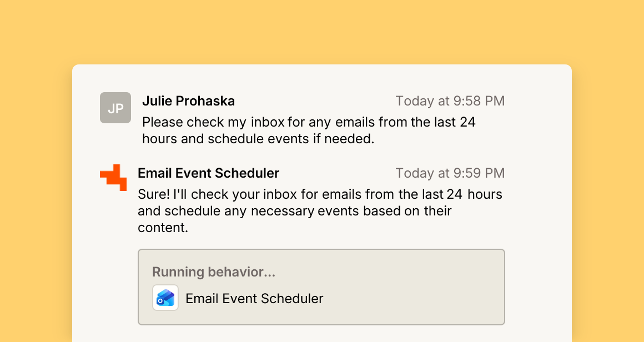The width and height of the screenshot is (644, 342).
Task: Click the orange Zapier agent logo
Action: point(113,177)
